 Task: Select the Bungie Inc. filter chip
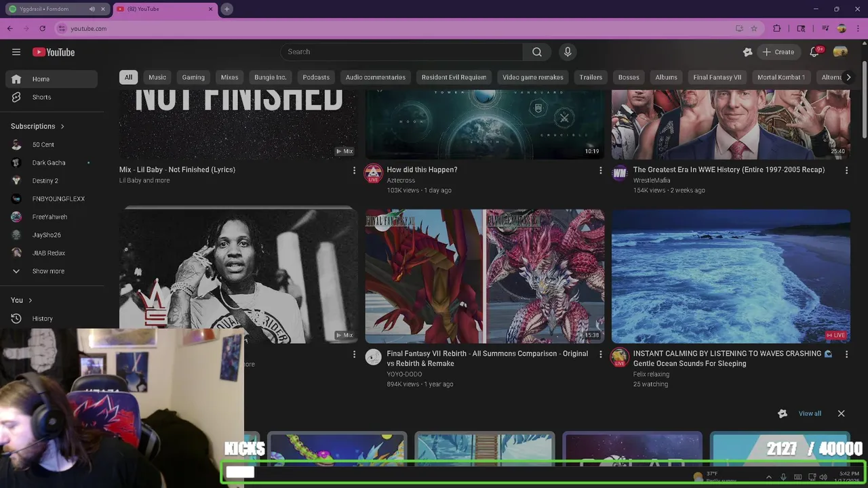pyautogui.click(x=271, y=77)
